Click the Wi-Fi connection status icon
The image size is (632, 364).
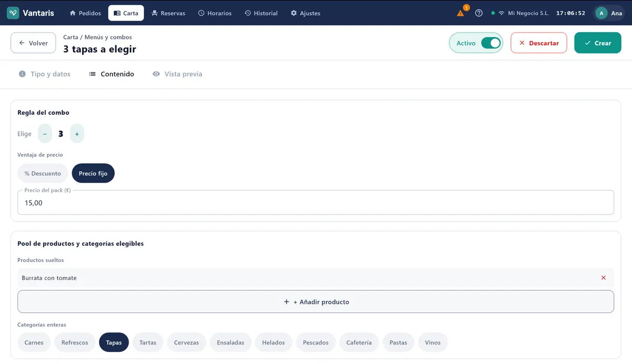[501, 13]
